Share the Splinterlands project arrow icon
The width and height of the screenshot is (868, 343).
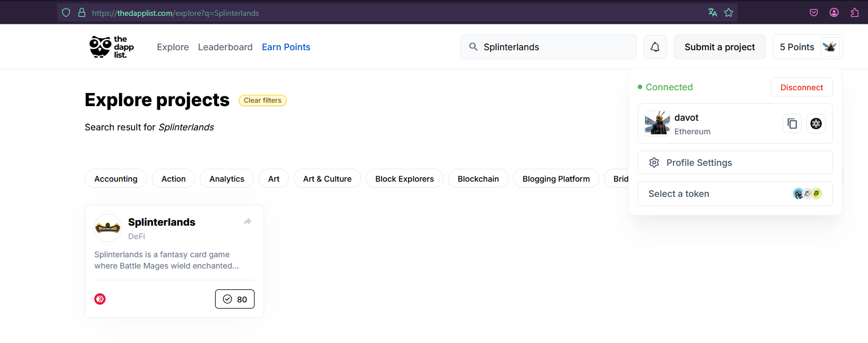pyautogui.click(x=248, y=222)
